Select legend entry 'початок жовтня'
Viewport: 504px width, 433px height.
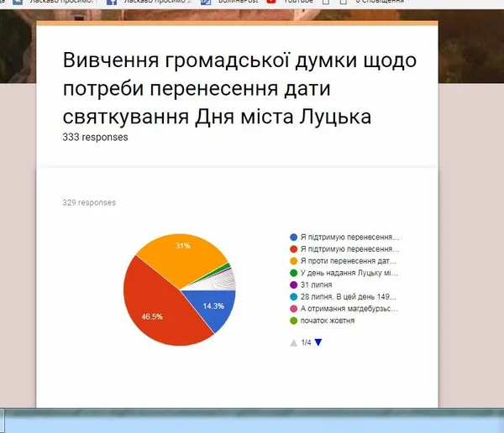tap(328, 321)
